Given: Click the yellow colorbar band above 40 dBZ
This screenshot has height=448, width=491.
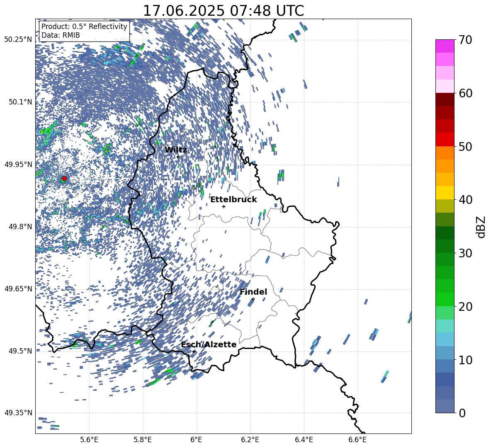Looking at the screenshot, I should (x=445, y=193).
